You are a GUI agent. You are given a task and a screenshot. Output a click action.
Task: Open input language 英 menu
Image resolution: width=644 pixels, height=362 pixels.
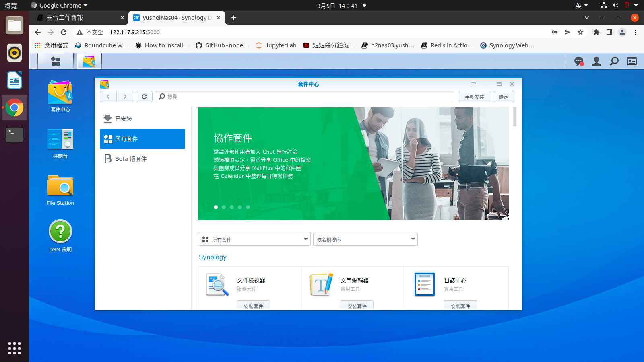(x=582, y=6)
